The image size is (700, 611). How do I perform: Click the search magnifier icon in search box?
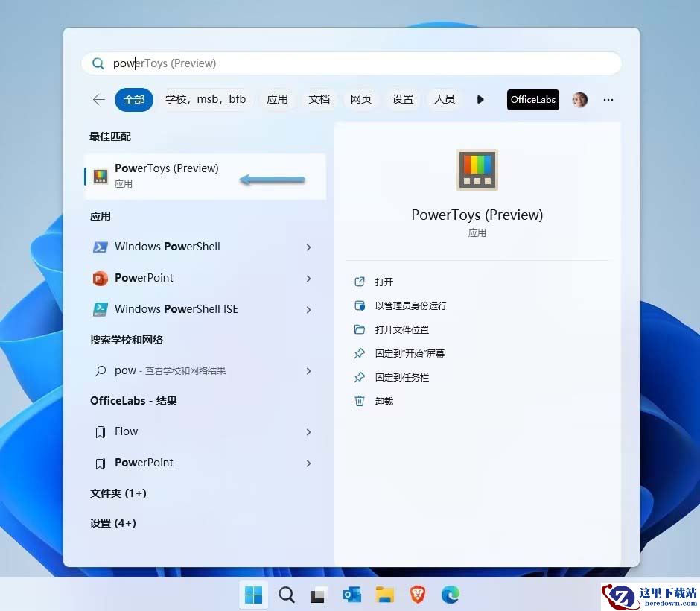98,63
